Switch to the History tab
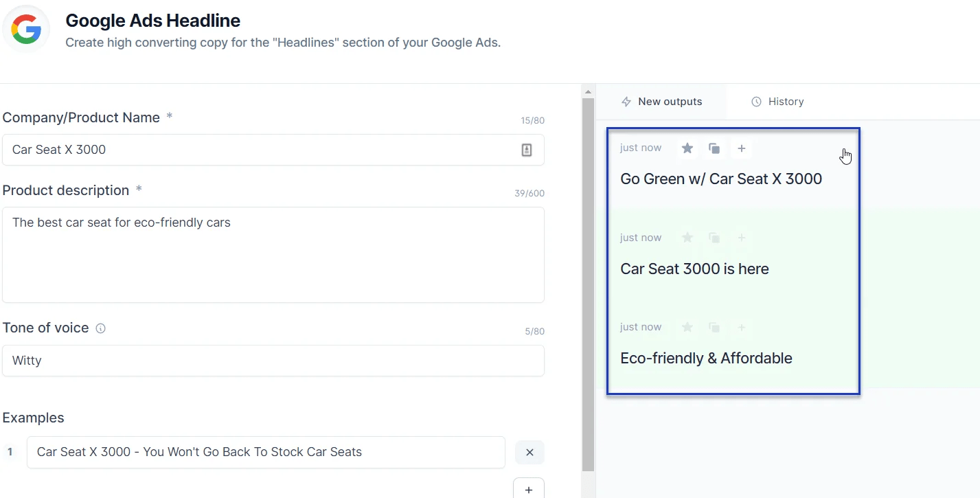The height and width of the screenshot is (498, 980). pyautogui.click(x=777, y=102)
